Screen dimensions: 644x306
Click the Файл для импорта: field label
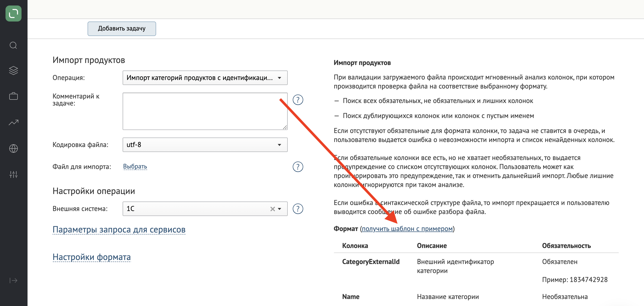(x=82, y=167)
